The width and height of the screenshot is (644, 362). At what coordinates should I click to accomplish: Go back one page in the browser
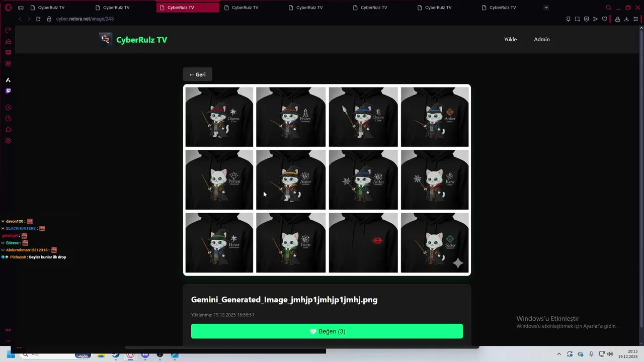click(20, 19)
